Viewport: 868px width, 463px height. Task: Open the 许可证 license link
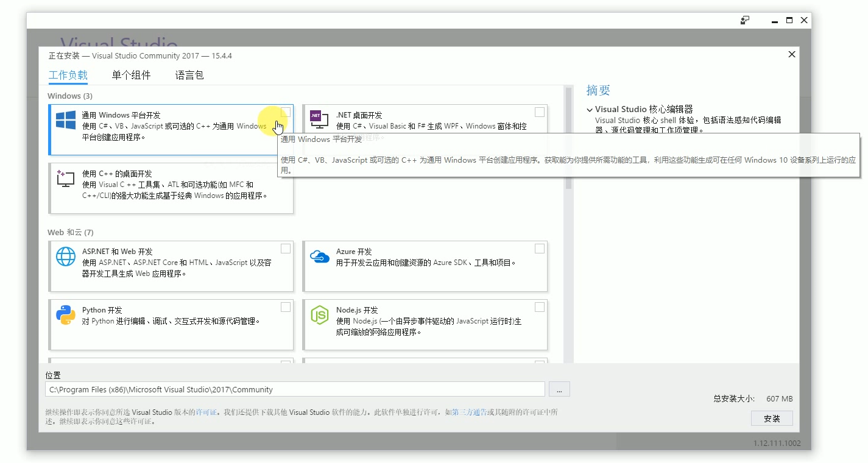(206, 412)
